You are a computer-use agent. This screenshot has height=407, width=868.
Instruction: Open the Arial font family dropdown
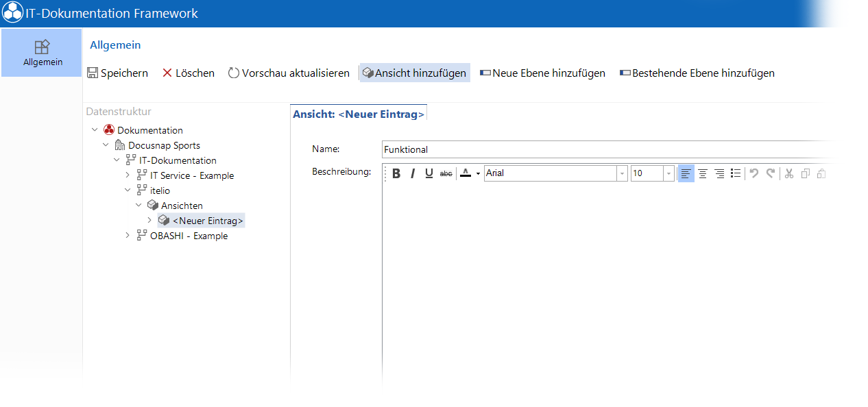tap(622, 173)
